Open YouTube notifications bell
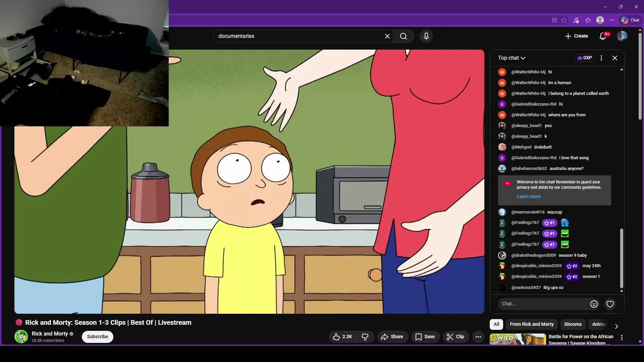The height and width of the screenshot is (362, 644). (603, 36)
